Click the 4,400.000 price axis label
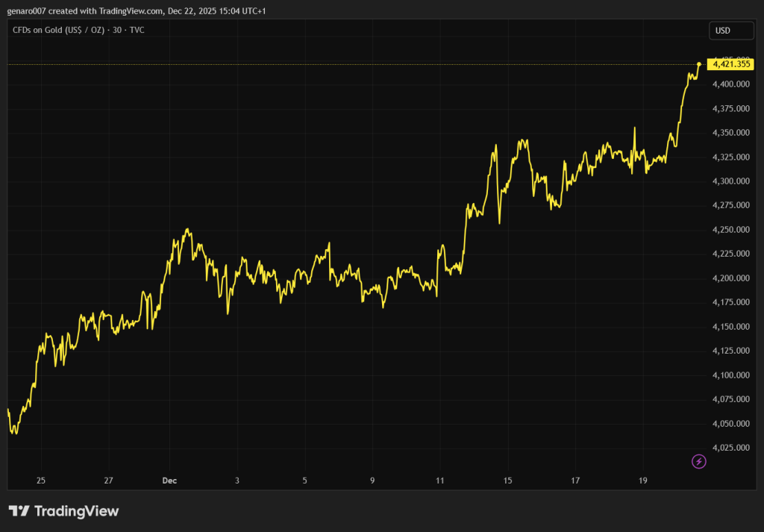This screenshot has height=532, width=764. [x=731, y=84]
